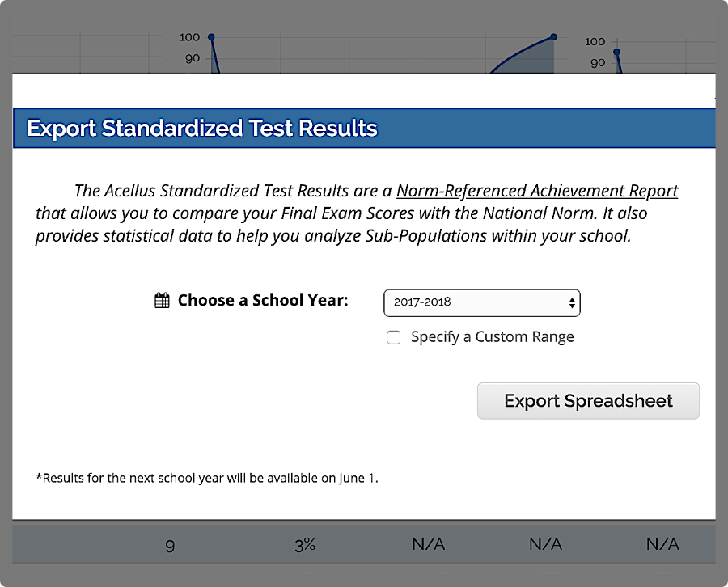
Task: Open the school year selector showing 2017-2018
Action: 482,302
